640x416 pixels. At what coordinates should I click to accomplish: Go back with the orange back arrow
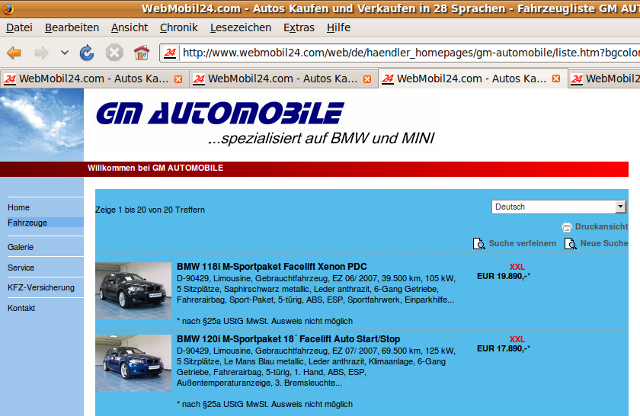[x=14, y=53]
